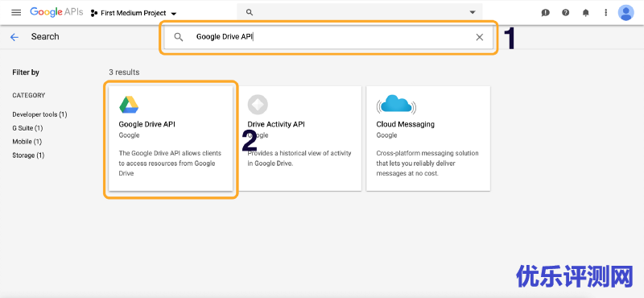644x298 pixels.
Task: View notifications via bell icon
Action: [586, 13]
